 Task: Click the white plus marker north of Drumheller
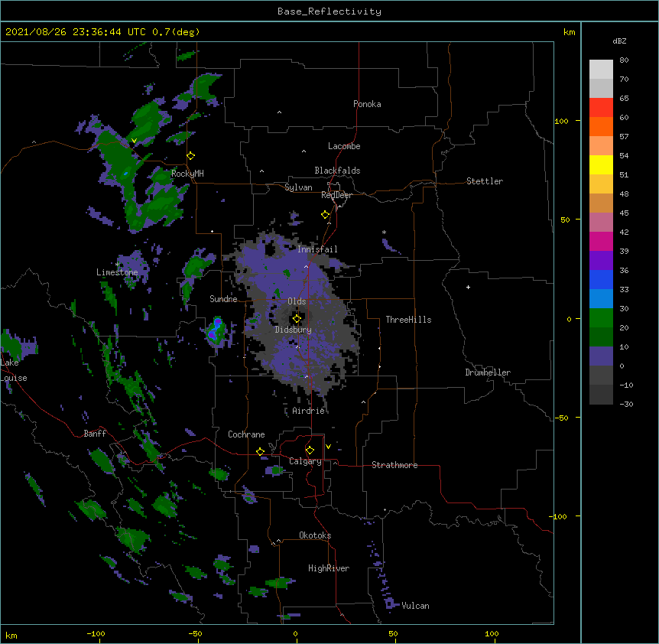pos(468,287)
